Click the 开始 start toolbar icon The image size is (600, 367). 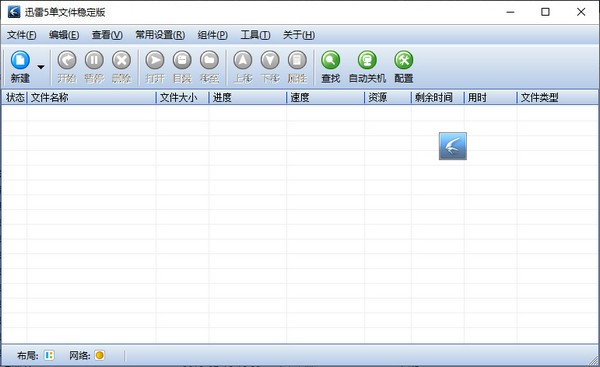[x=67, y=60]
